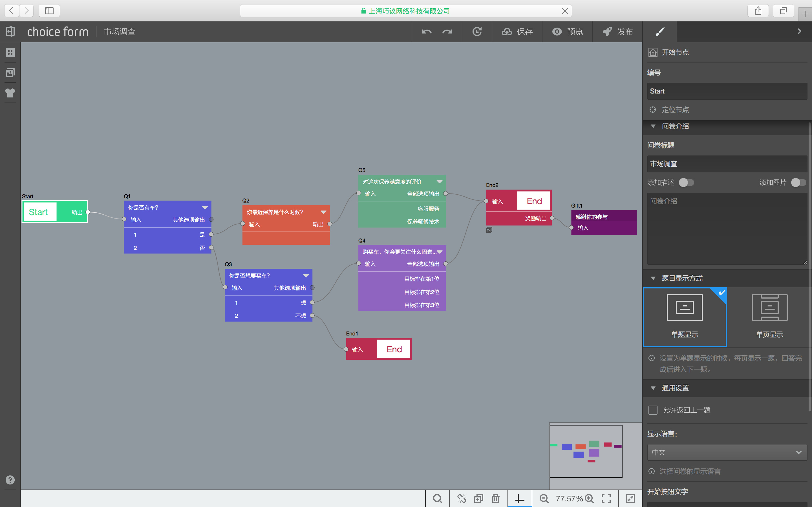812x507 pixels.
Task: Click the trash delete icon
Action: [496, 499]
